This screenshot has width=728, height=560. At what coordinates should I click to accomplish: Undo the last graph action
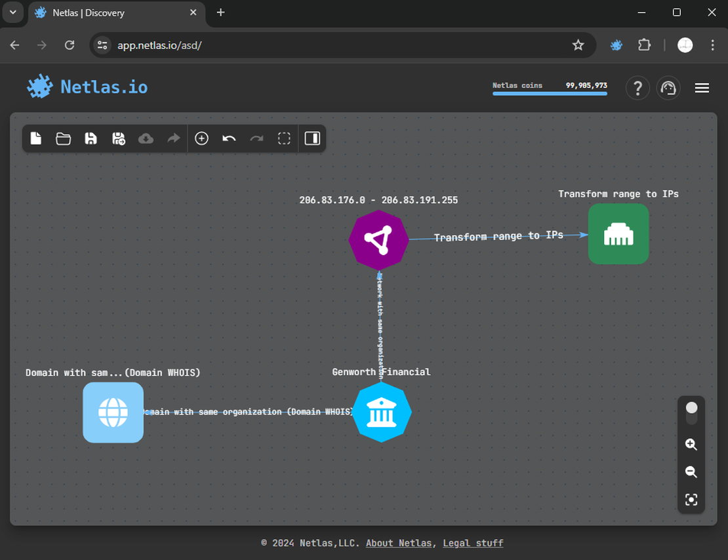(229, 138)
